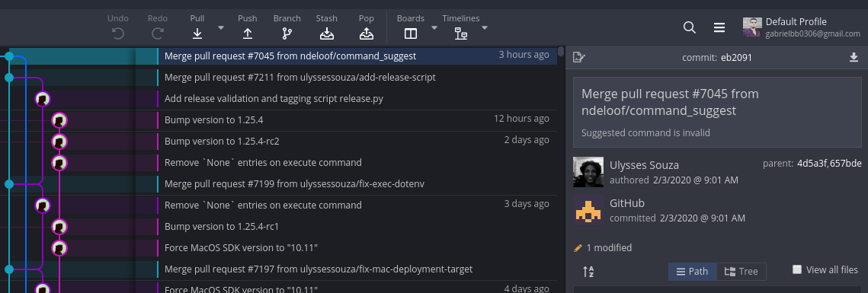Open the Pull options dropdown arrow
This screenshot has height=293, width=868.
[221, 27]
